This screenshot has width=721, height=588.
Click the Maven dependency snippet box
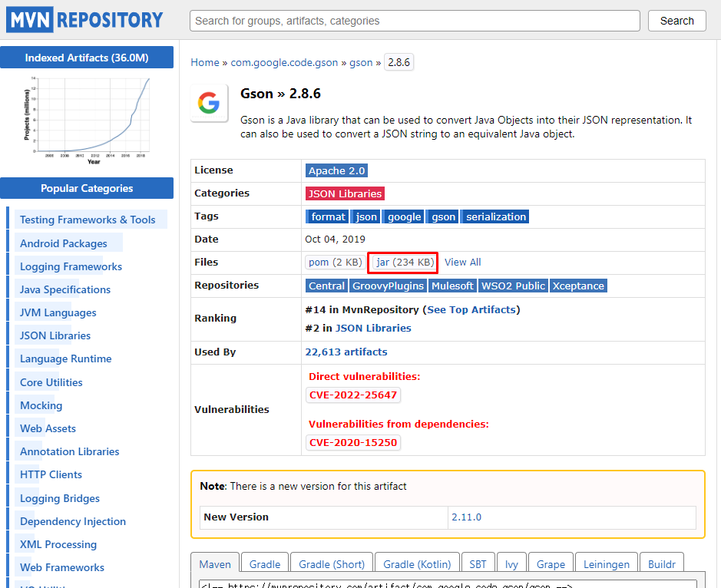click(448, 584)
